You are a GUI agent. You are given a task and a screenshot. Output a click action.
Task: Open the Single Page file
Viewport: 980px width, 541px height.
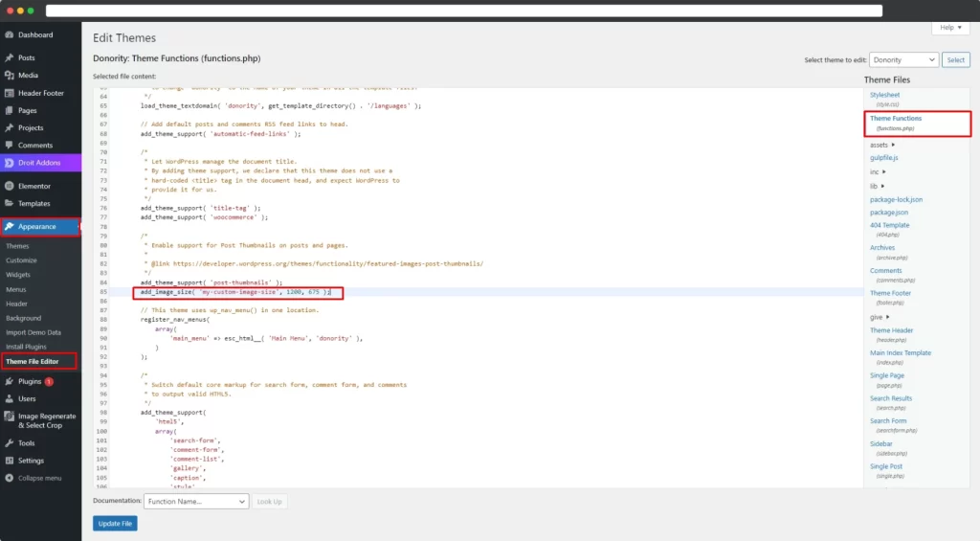(887, 376)
